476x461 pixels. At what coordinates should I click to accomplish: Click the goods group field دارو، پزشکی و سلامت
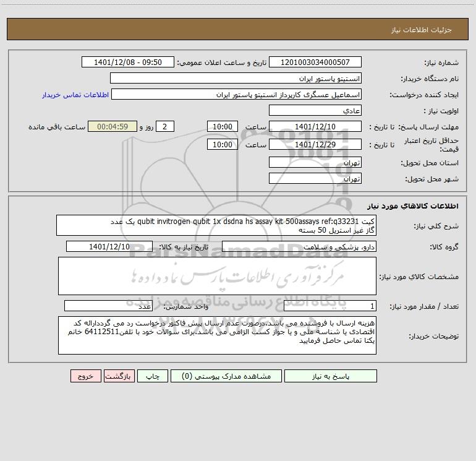(299, 246)
